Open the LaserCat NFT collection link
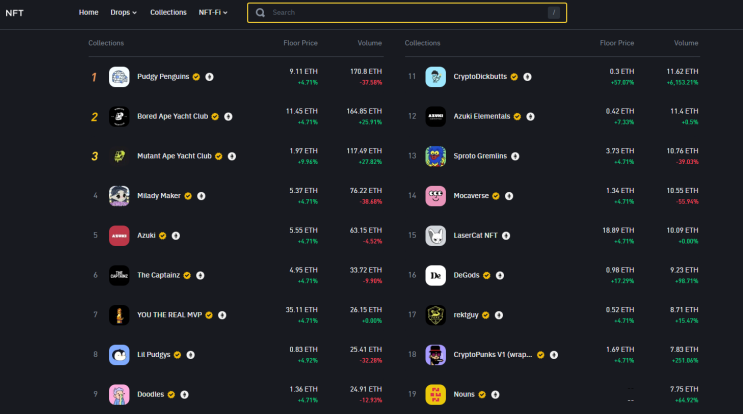The image size is (743, 414). click(475, 235)
